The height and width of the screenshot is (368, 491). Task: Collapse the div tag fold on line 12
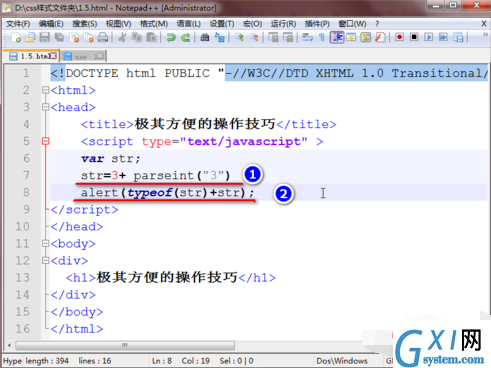pos(46,260)
